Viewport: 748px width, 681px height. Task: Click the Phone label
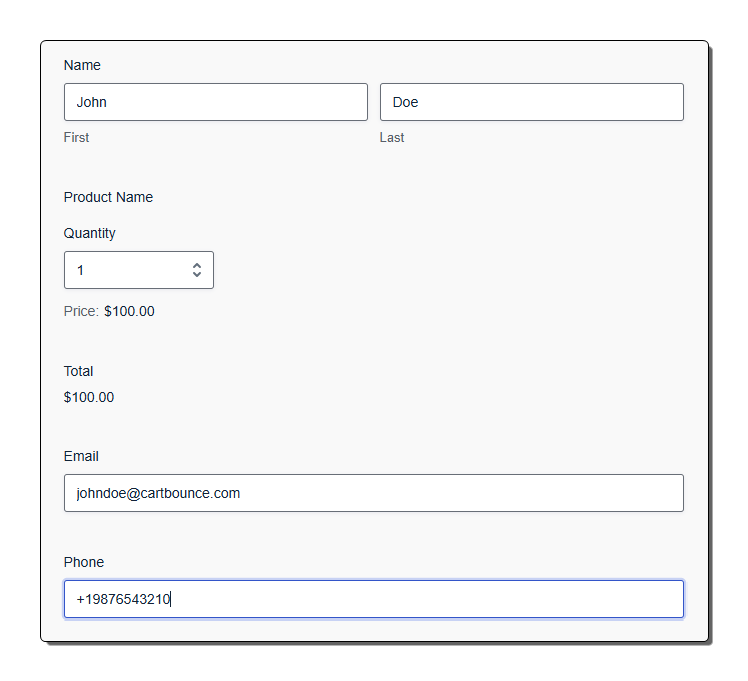click(x=84, y=562)
